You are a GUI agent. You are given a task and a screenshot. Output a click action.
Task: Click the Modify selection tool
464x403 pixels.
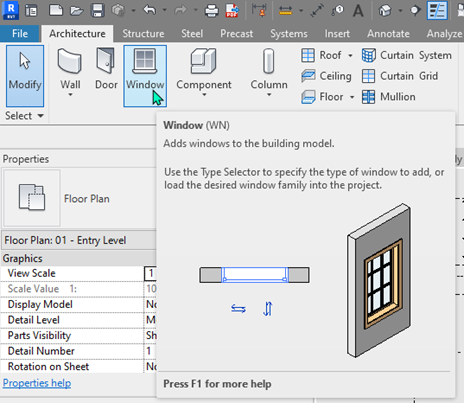[25, 76]
